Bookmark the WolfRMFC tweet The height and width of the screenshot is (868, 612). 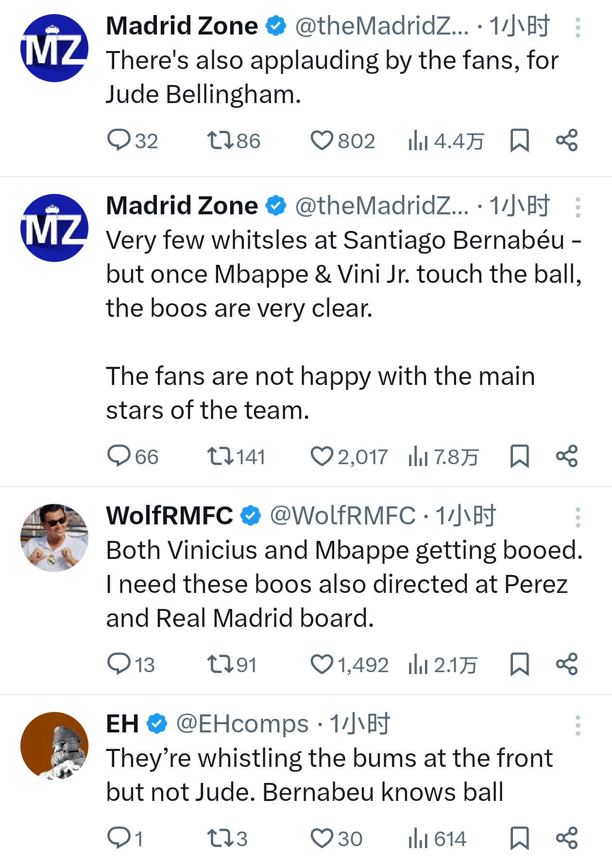click(x=519, y=664)
